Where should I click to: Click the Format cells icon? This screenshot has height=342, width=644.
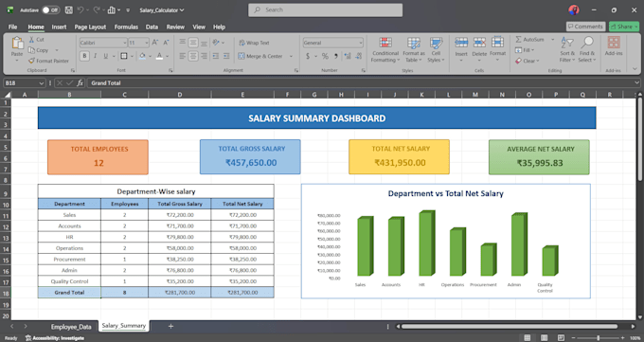(x=497, y=43)
